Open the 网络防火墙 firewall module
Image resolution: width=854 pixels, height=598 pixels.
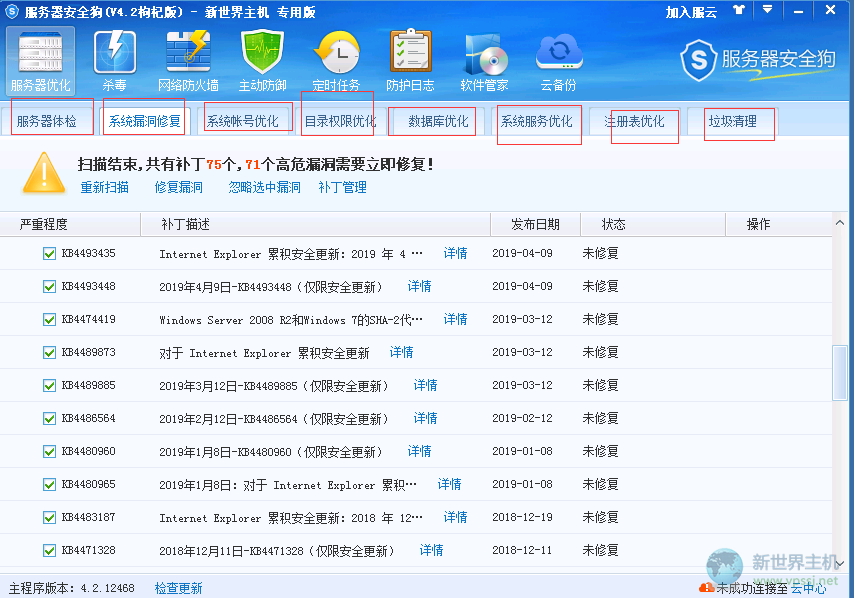point(188,60)
